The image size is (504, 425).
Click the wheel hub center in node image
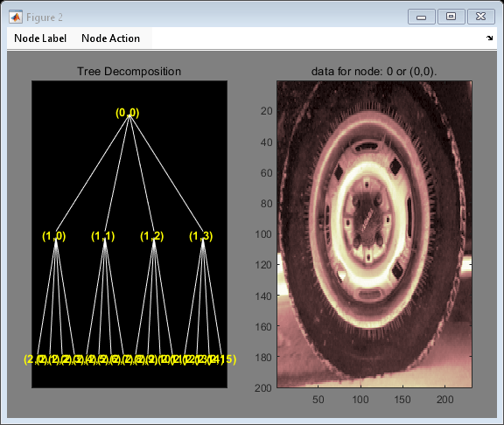[x=367, y=219]
